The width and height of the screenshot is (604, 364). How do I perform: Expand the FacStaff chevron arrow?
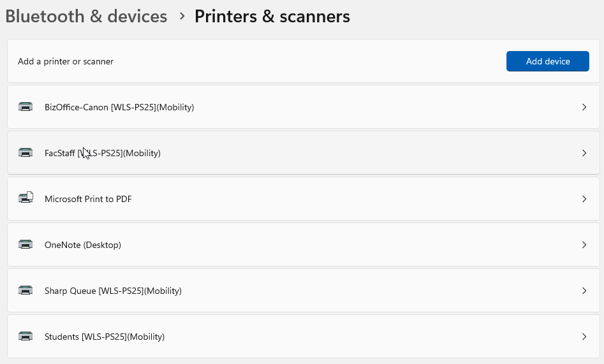[584, 153]
